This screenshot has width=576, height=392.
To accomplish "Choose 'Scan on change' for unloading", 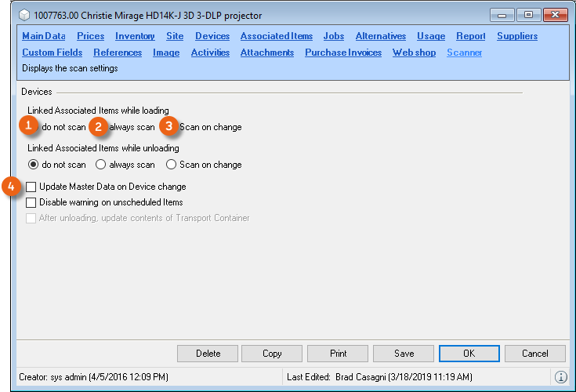I will tap(172, 165).
